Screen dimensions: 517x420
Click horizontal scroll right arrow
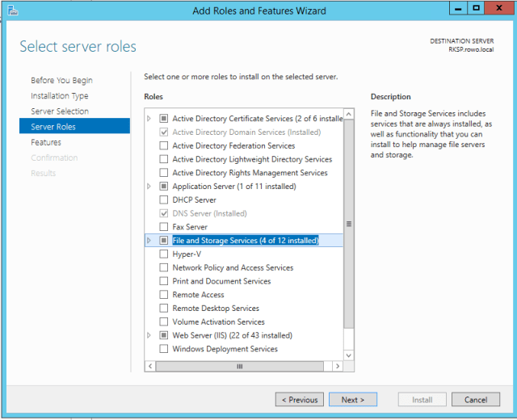338,366
